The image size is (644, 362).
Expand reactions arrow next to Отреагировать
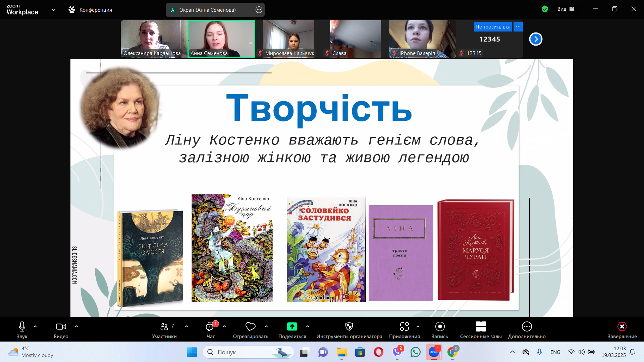(266, 326)
